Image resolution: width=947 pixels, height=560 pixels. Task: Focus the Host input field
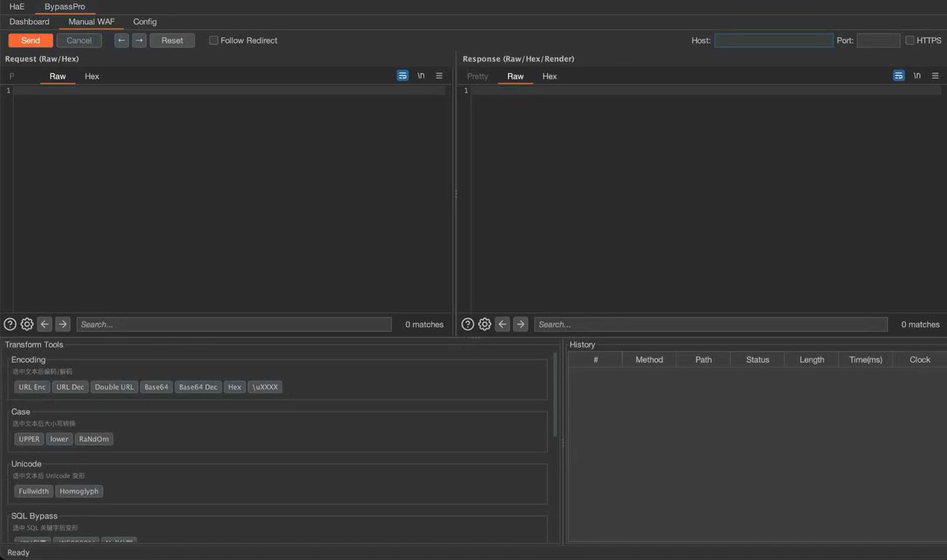pyautogui.click(x=773, y=40)
